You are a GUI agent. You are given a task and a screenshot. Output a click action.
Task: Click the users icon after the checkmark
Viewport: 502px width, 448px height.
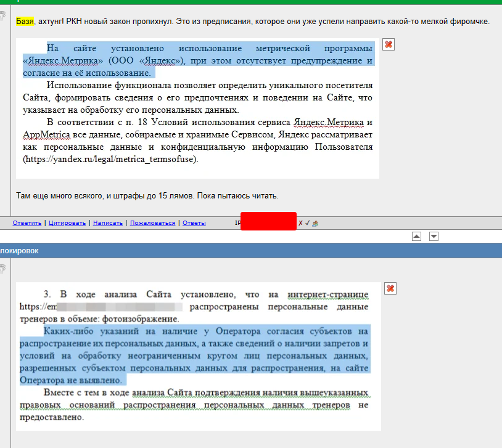315,223
